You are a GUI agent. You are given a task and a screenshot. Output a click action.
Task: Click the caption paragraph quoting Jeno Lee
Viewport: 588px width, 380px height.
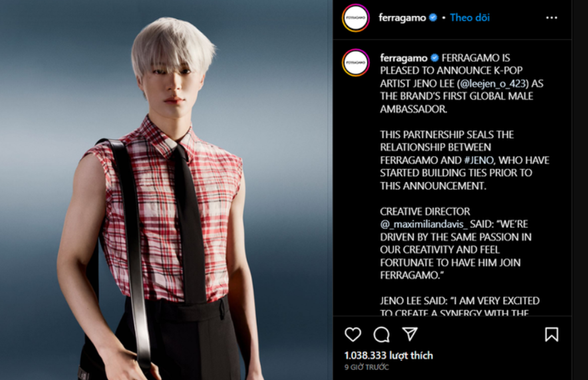click(460, 307)
